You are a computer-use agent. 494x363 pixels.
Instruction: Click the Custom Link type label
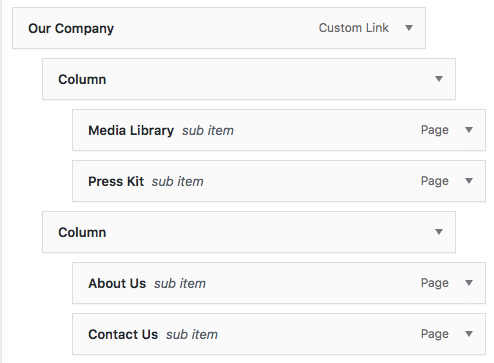click(354, 28)
